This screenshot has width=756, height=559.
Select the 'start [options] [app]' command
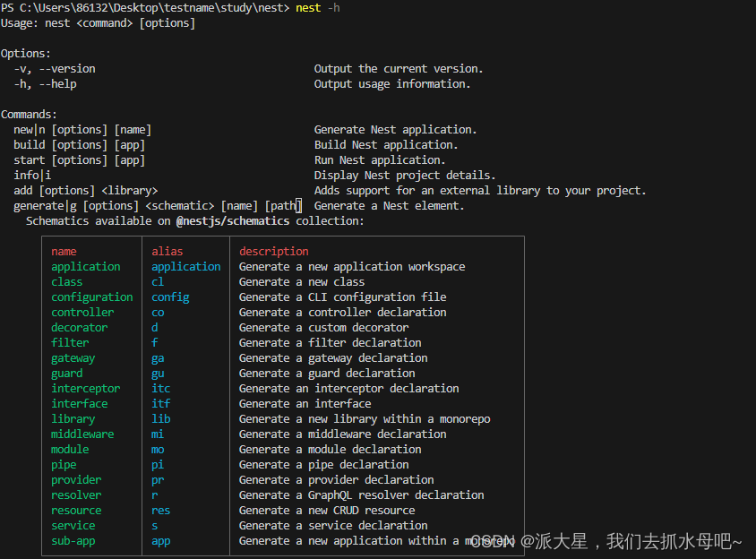tap(78, 159)
